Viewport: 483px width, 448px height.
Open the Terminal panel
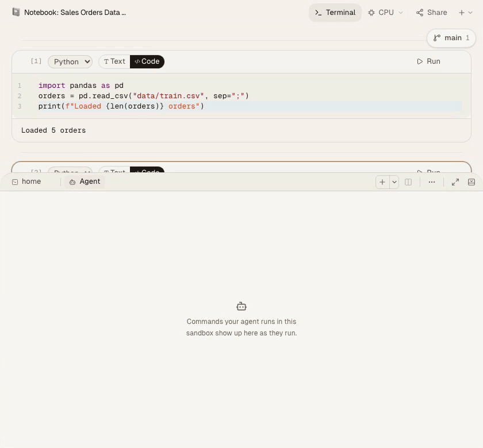[x=335, y=13]
